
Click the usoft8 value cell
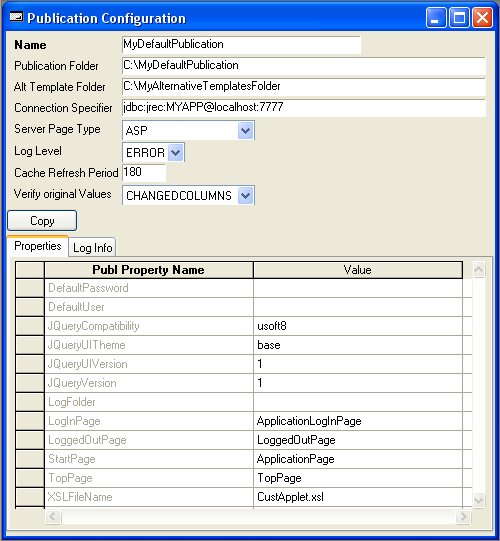(358, 326)
